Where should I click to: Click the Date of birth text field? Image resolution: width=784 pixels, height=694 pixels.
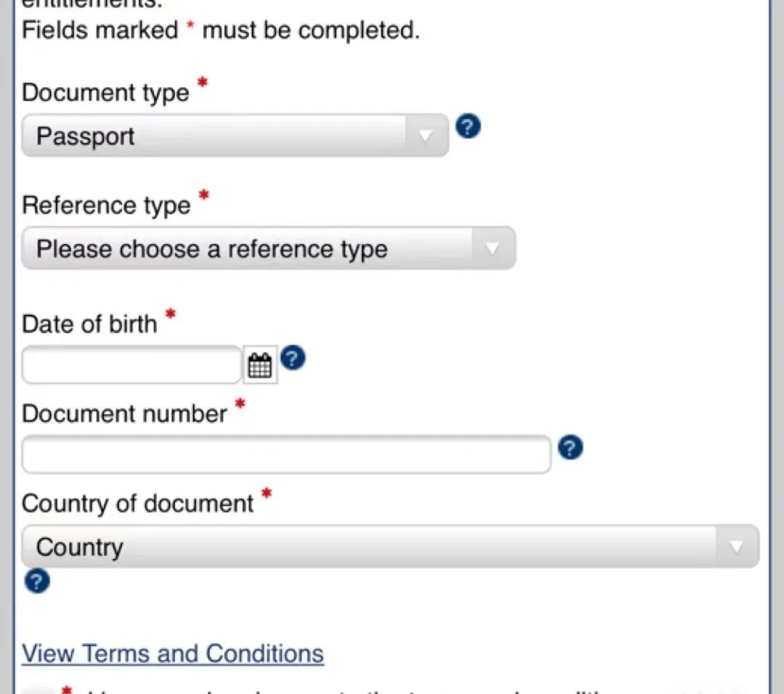131,365
